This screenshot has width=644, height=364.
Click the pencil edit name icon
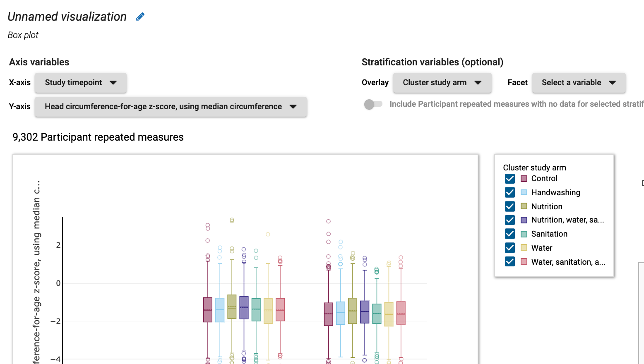(140, 17)
